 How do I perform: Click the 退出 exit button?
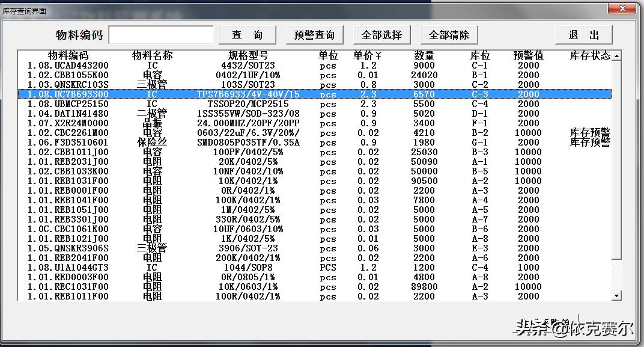tap(583, 35)
